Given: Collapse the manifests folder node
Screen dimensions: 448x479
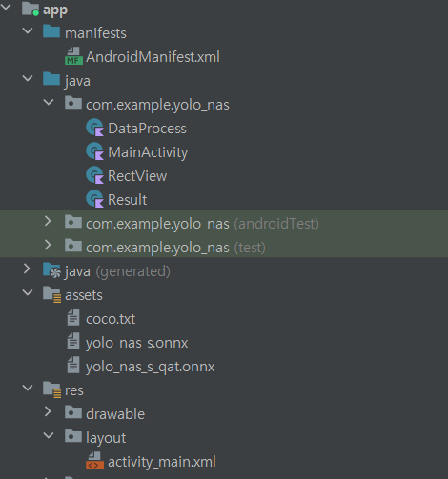Looking at the screenshot, I should pos(28,31).
